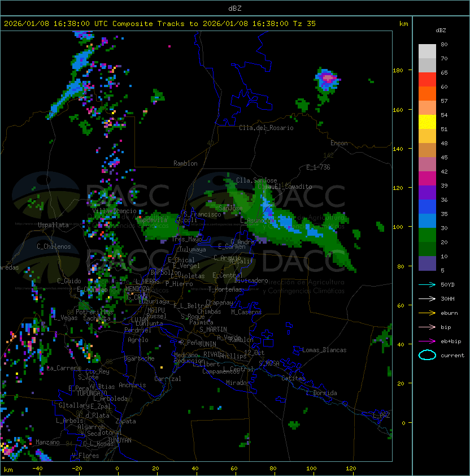Select the Clla.El_Cavadito place label
This screenshot has height=476, width=470.
[x=285, y=187]
